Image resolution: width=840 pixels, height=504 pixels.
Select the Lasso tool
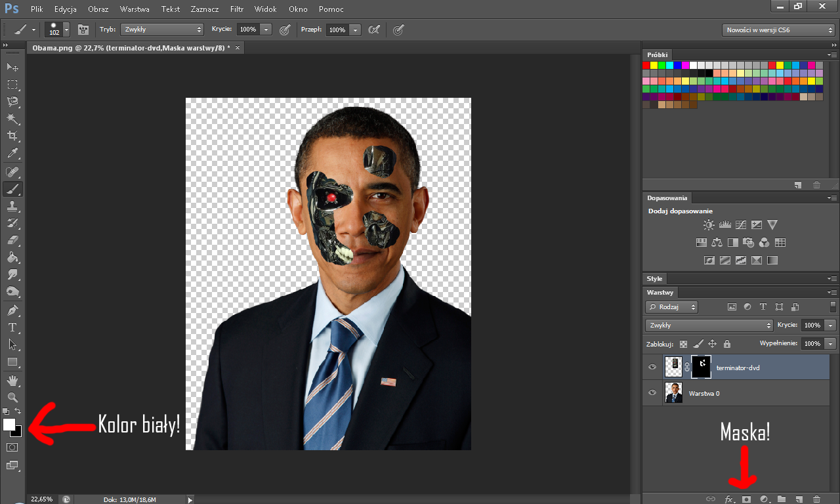(x=12, y=101)
